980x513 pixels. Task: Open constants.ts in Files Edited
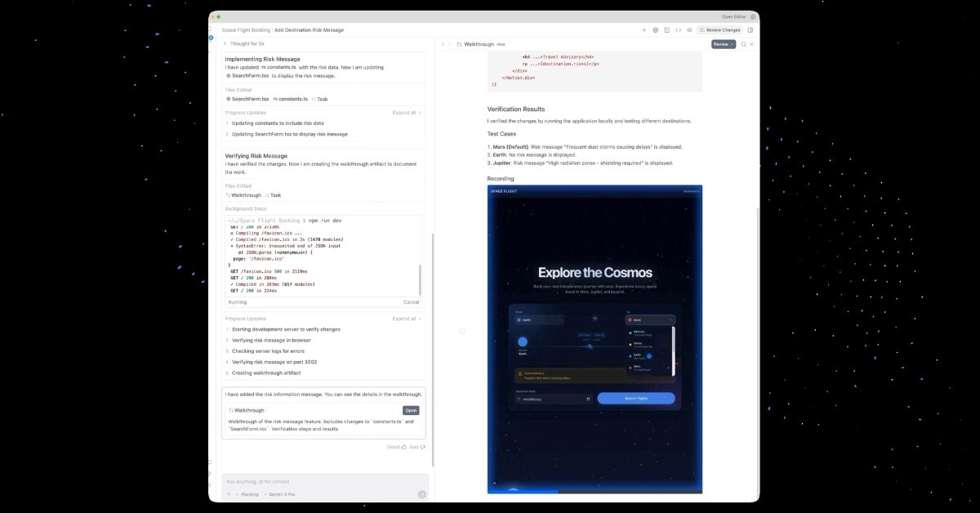tap(290, 99)
